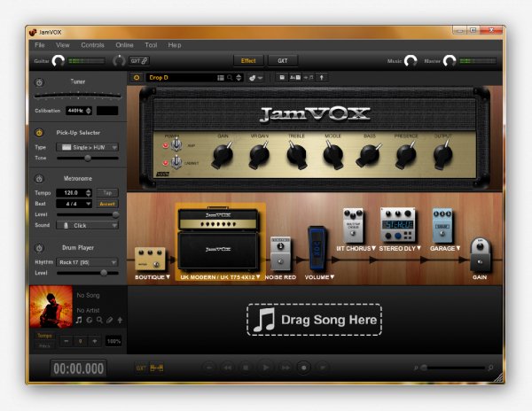Image resolution: width=532 pixels, height=411 pixels.
Task: Open the drum Rhythm Rock 17 dropdown
Action: [88, 262]
